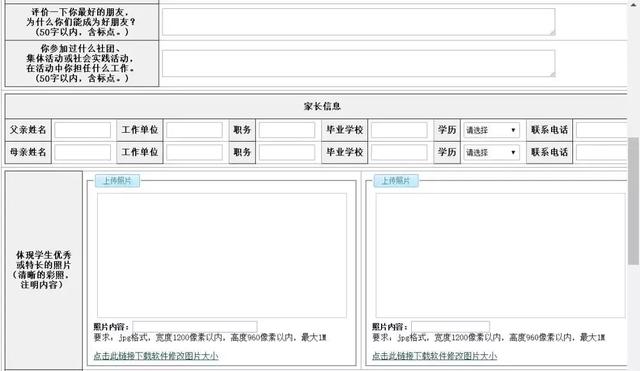Click the 家长信息 section header
Viewport: 640px width, 371px height.
[322, 107]
